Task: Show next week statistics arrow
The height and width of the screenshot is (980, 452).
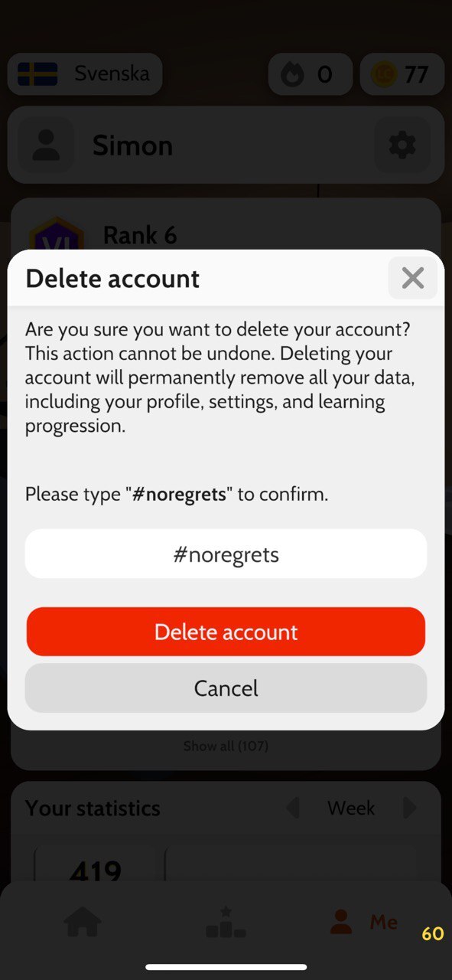Action: pyautogui.click(x=410, y=808)
